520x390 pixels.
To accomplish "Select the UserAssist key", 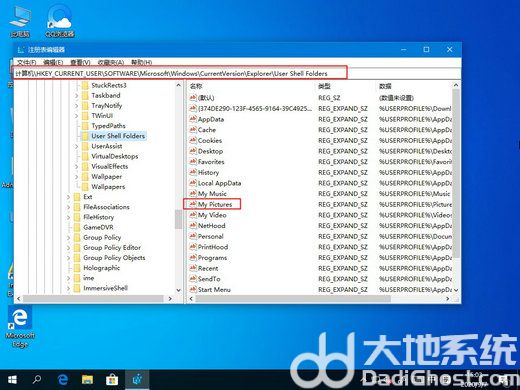I will pos(107,146).
